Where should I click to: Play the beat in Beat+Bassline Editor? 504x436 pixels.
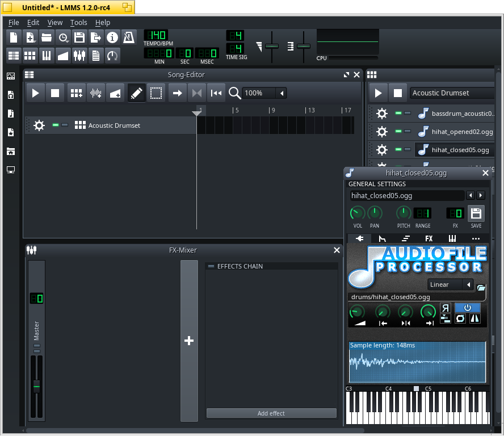379,93
